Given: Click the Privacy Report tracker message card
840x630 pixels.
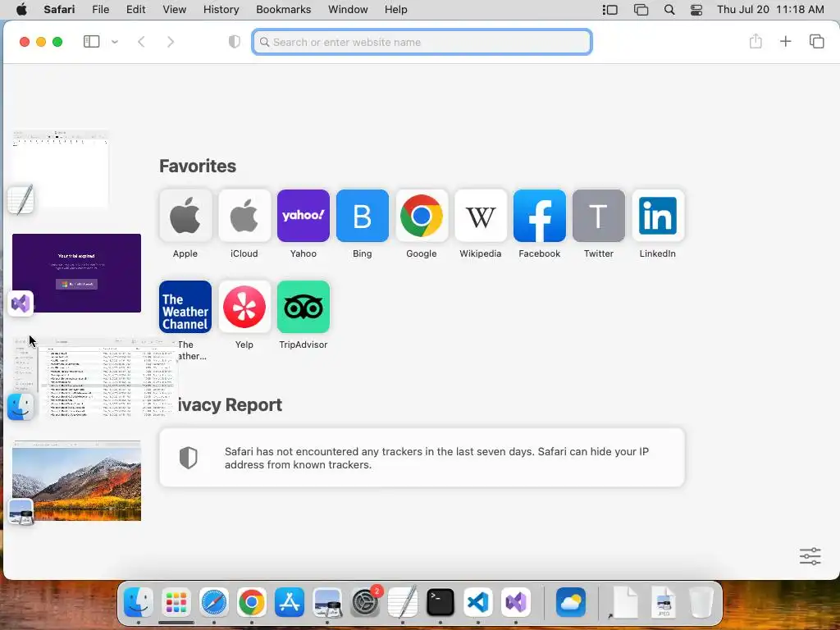Looking at the screenshot, I should (x=422, y=458).
